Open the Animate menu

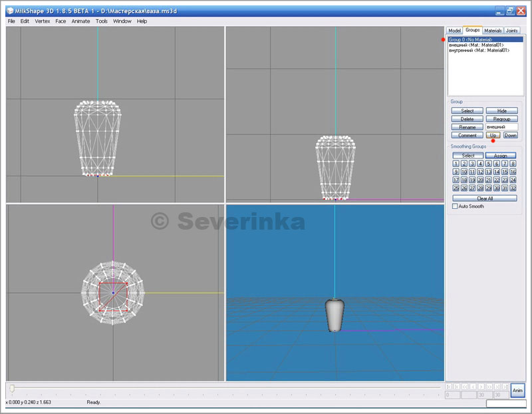pyautogui.click(x=80, y=21)
